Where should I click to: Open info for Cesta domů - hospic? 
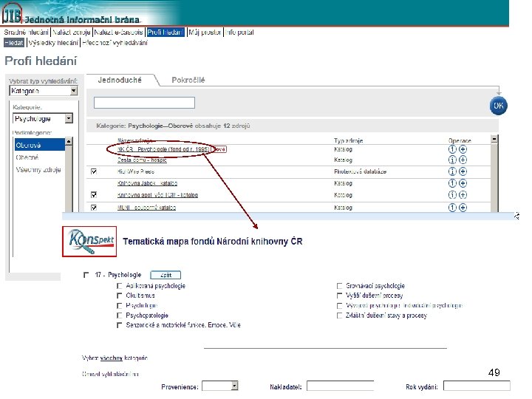click(x=452, y=160)
